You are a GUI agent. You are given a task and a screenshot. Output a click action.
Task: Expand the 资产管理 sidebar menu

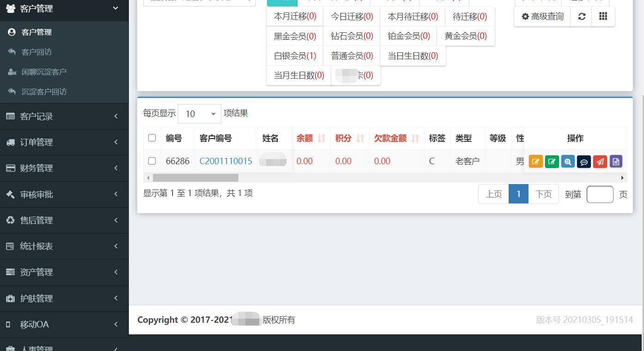pos(64,272)
